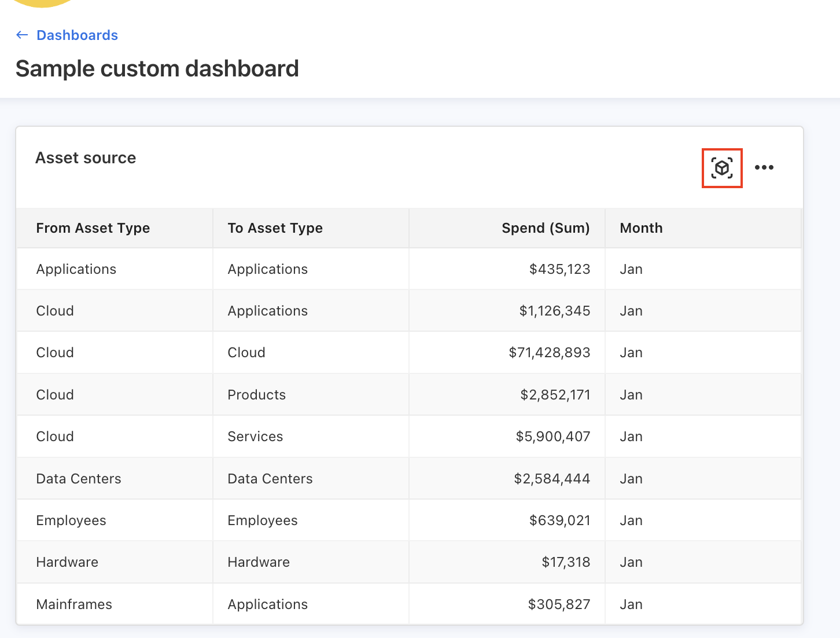Sort by the Spend (Sum) column header
Image resolution: width=840 pixels, height=638 pixels.
[x=546, y=228]
